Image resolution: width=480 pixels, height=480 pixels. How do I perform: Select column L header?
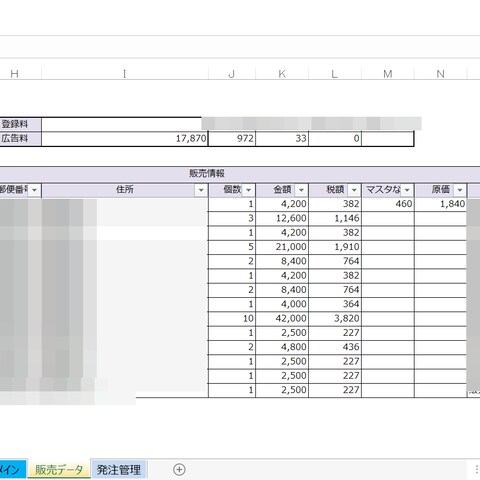click(335, 74)
